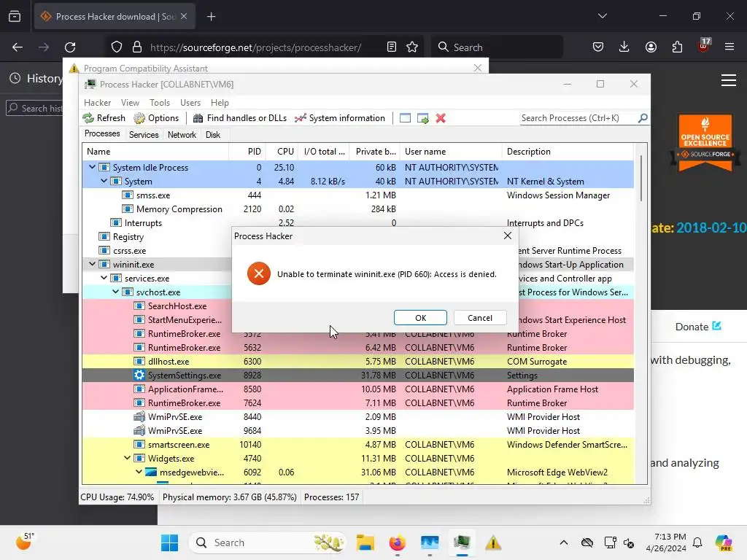
Task: Open Firefox account profile icon
Action: click(651, 47)
